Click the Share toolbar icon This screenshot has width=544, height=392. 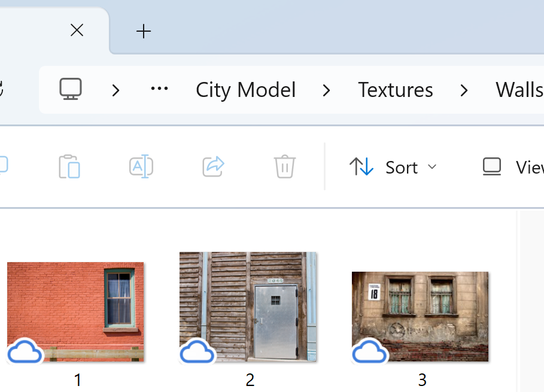pyautogui.click(x=213, y=166)
